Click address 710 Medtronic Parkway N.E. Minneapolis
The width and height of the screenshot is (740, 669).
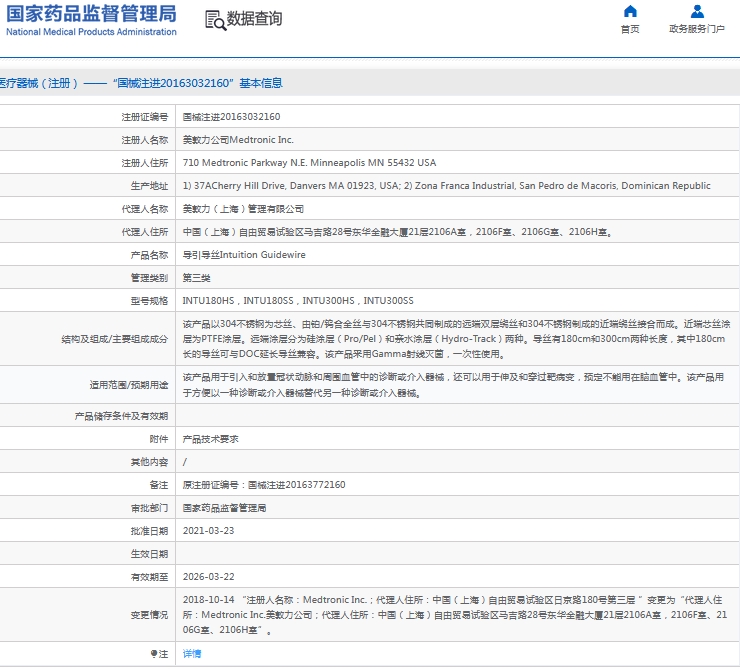coord(309,163)
